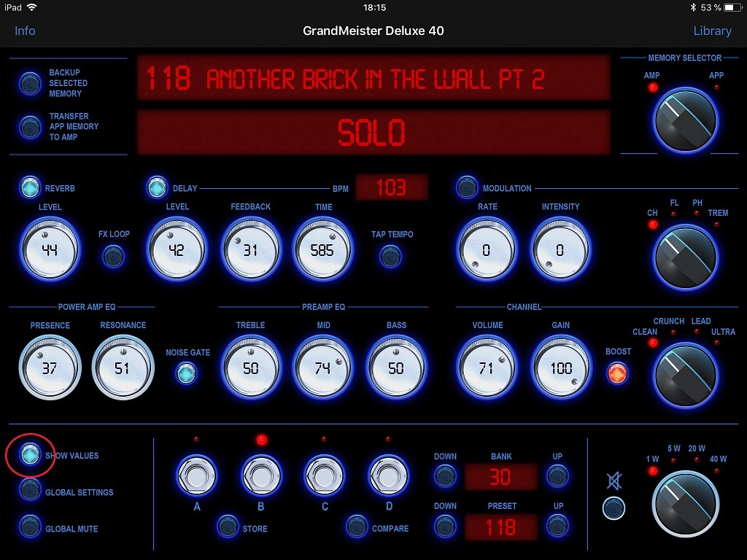
Task: Click the Delay Feedback knob
Action: (251, 249)
